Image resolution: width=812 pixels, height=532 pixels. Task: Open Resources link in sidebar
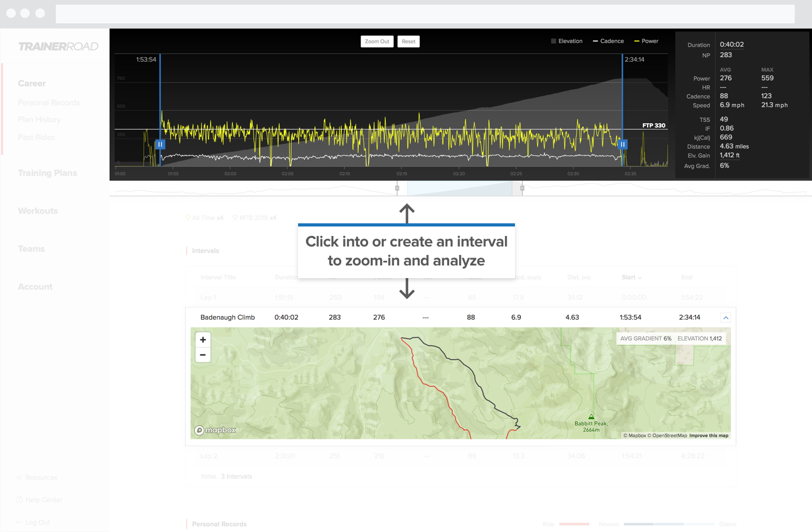tap(37, 478)
